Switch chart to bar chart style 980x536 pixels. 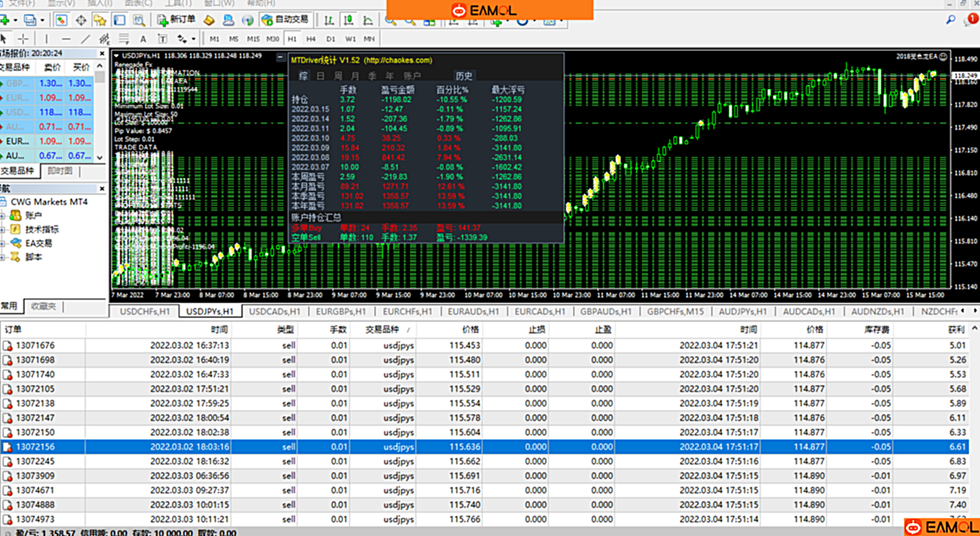[329, 20]
